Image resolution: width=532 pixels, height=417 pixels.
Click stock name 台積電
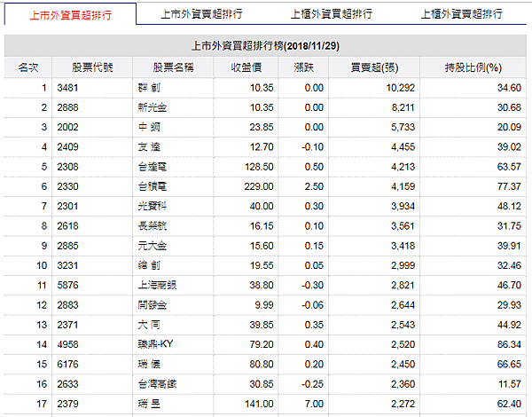(153, 186)
